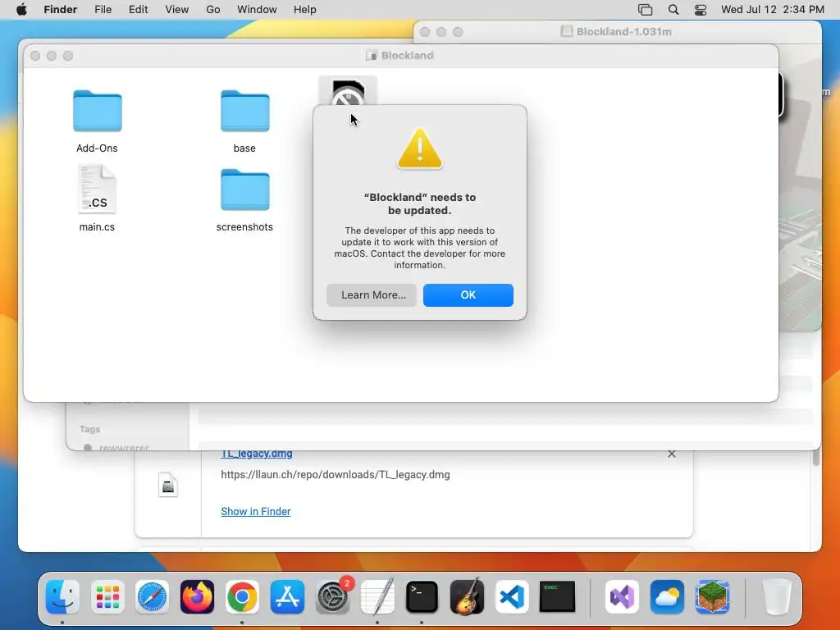
Task: Click the OK button in the dialog
Action: pos(468,294)
